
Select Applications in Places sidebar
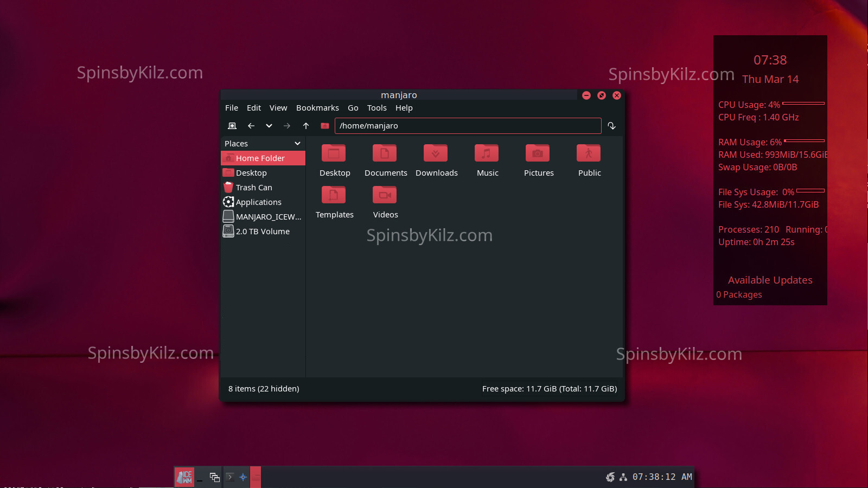258,202
